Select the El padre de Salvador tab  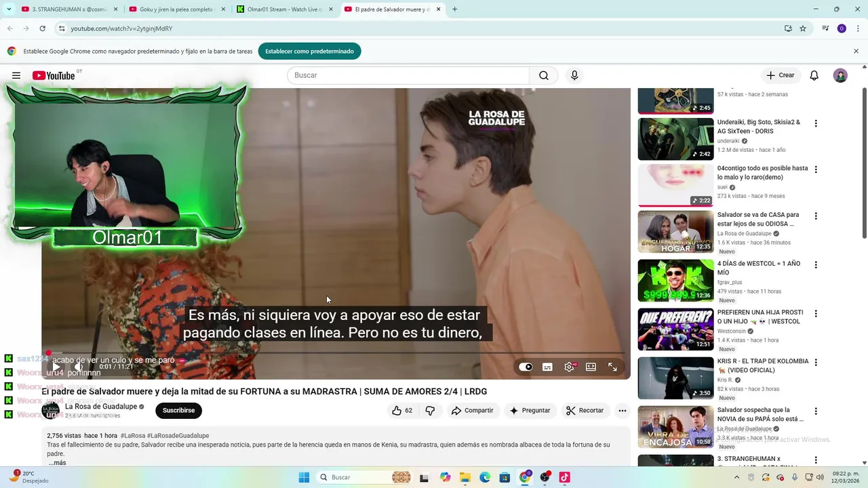[x=393, y=9]
